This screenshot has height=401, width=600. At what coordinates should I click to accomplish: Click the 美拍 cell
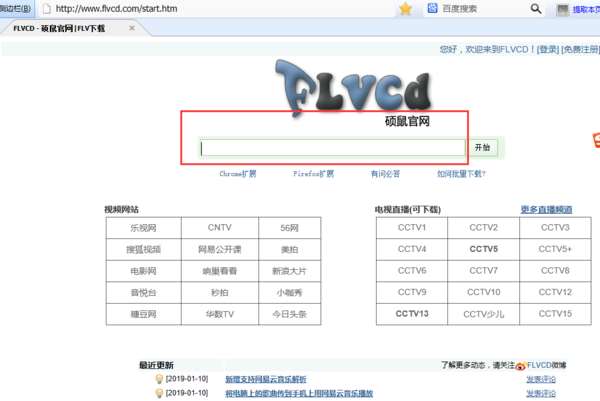point(289,250)
